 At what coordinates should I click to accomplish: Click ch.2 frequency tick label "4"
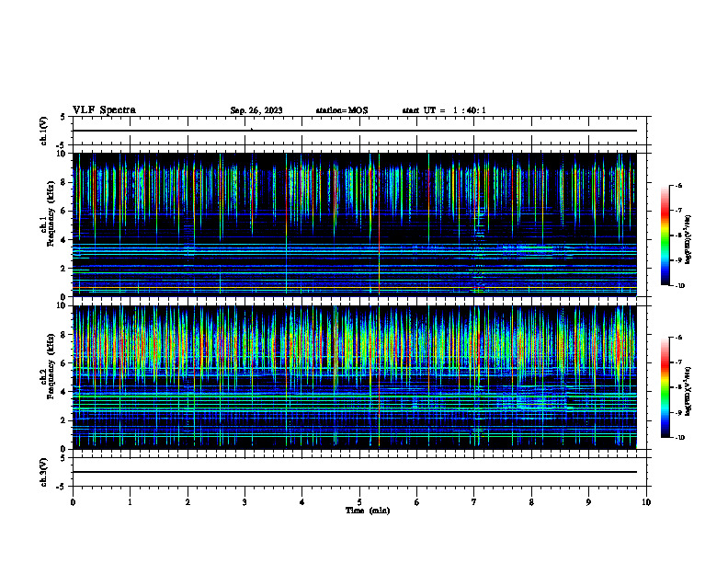[63, 392]
